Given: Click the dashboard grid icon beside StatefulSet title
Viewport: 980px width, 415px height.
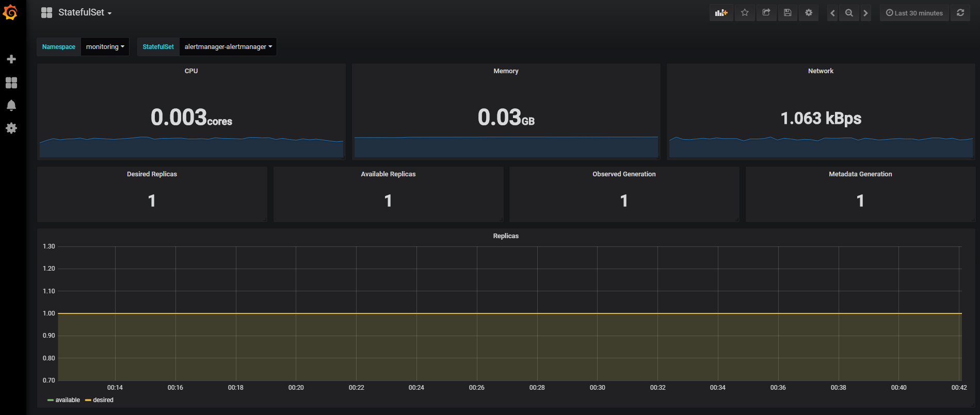Looking at the screenshot, I should point(46,13).
